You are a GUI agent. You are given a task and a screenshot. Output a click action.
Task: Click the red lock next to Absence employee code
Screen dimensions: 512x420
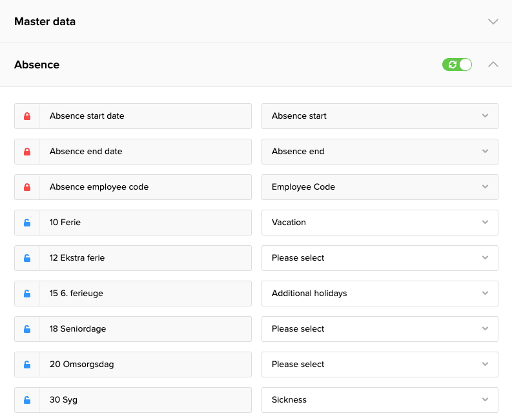click(x=27, y=187)
